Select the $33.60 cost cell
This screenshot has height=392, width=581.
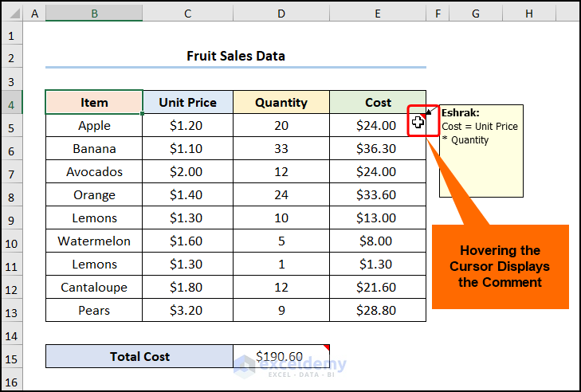(378, 194)
